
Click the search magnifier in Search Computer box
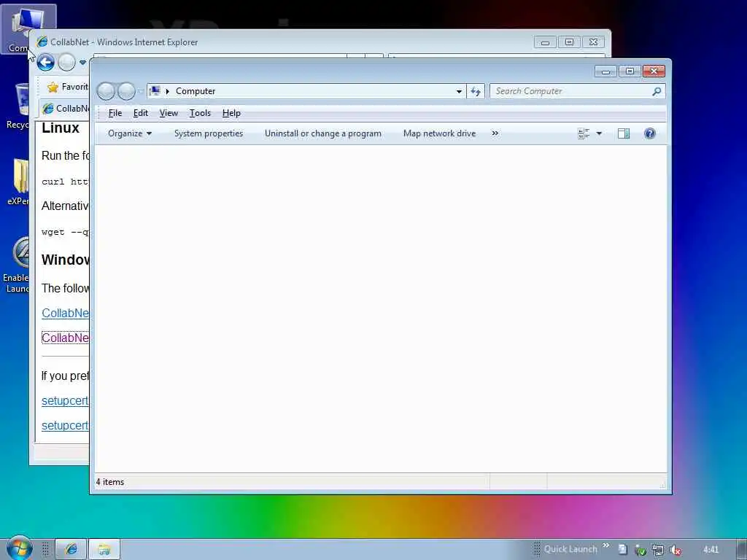(x=657, y=91)
